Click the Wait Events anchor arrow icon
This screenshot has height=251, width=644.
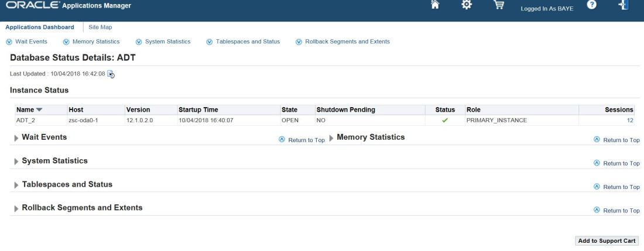(8, 42)
